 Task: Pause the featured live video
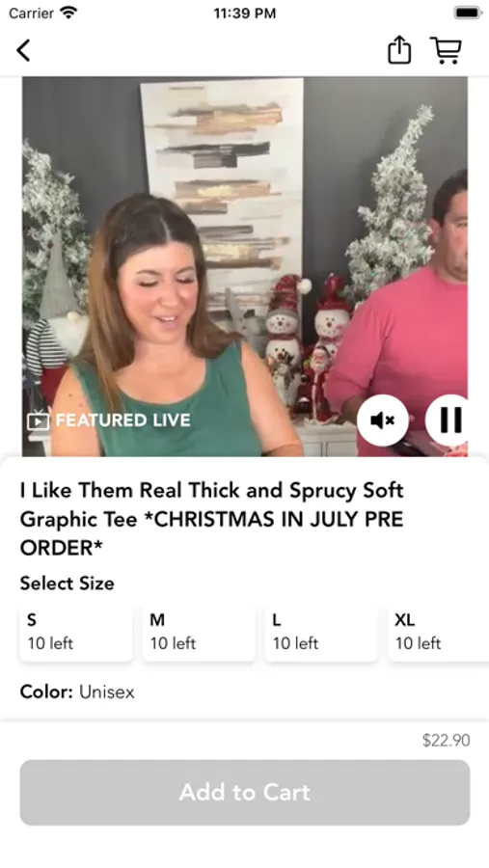point(449,420)
